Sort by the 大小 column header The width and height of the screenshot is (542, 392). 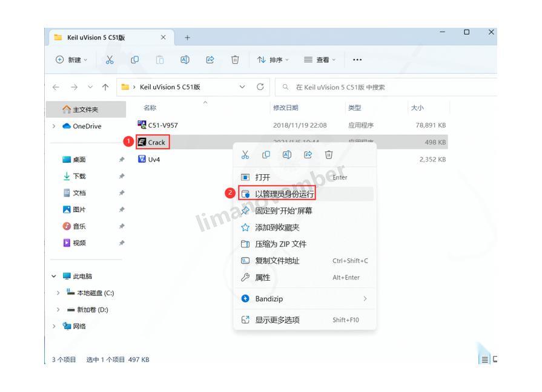pos(417,108)
